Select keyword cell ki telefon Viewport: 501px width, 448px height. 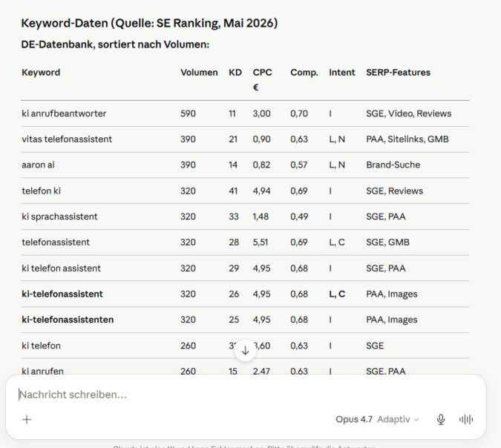pyautogui.click(x=41, y=346)
